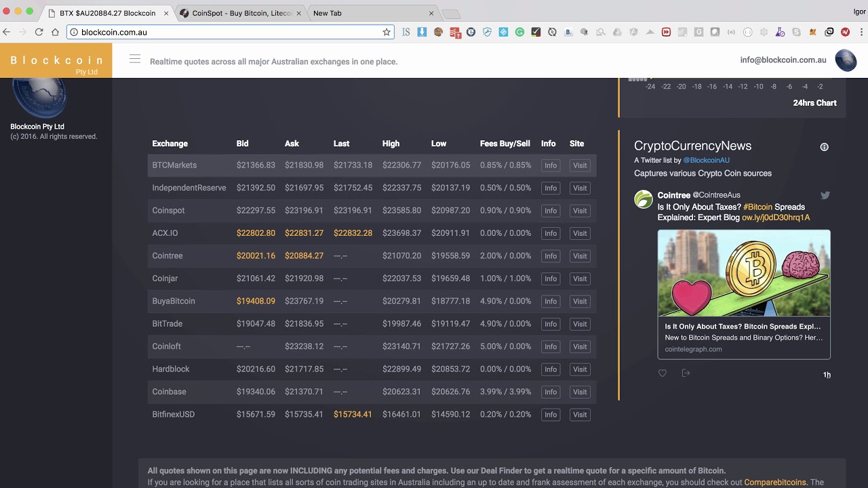This screenshot has width=868, height=488.
Task: Visit the BitTrade exchange site
Action: (580, 324)
